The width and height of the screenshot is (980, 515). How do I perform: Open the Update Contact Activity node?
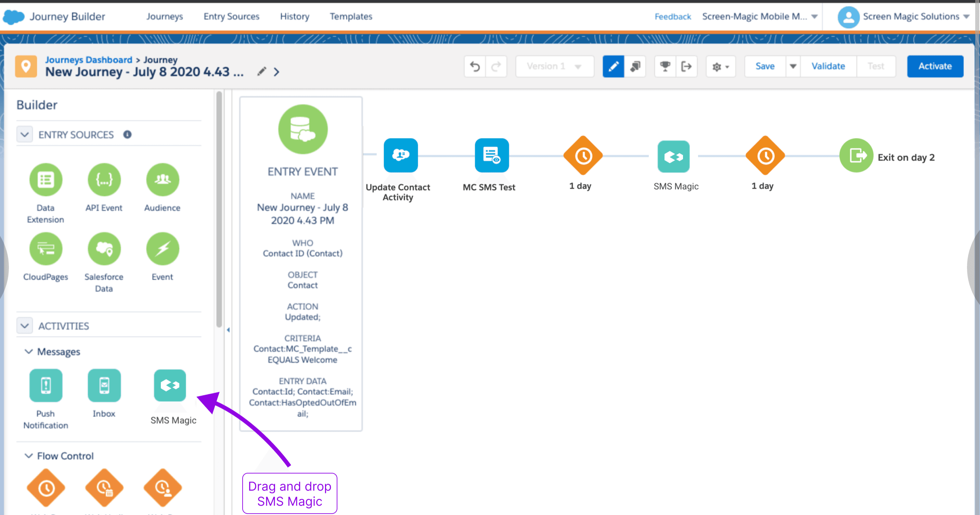[401, 155]
